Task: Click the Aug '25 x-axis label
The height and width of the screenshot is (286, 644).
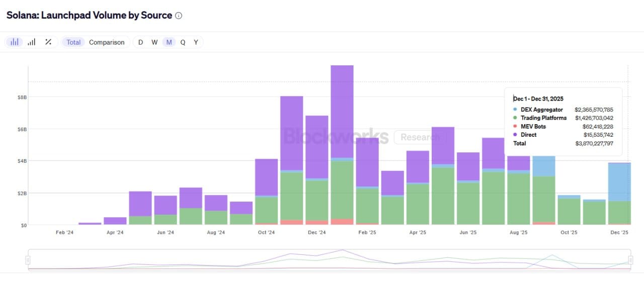Action: point(518,233)
